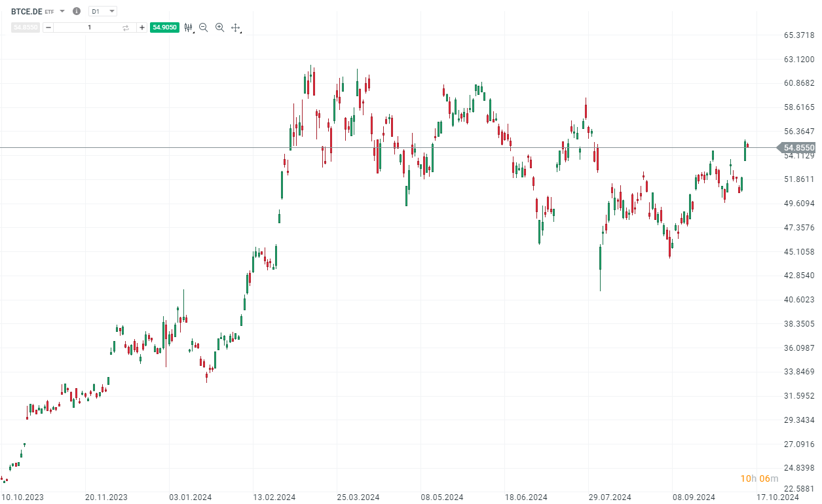Click the volume swap arrows icon
The image size is (822, 504).
(x=126, y=27)
